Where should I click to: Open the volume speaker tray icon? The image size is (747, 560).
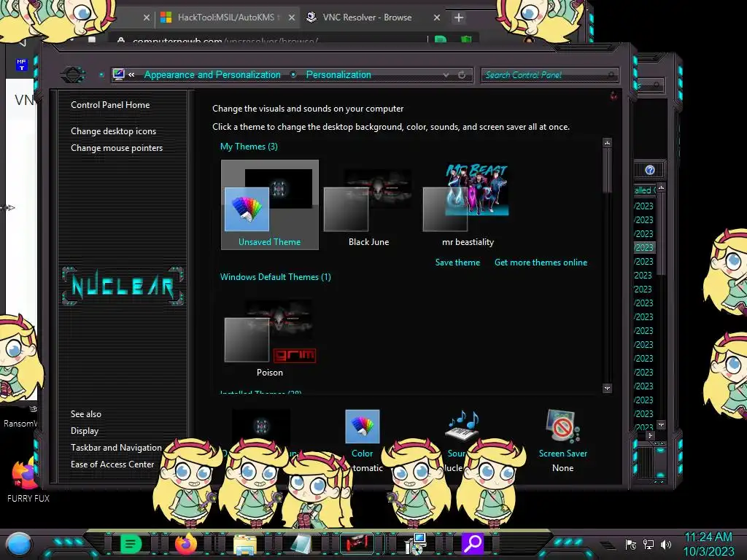pos(666,545)
